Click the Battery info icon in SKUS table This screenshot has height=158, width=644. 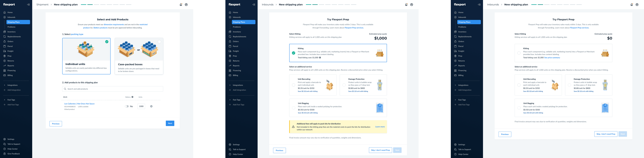[132, 97]
